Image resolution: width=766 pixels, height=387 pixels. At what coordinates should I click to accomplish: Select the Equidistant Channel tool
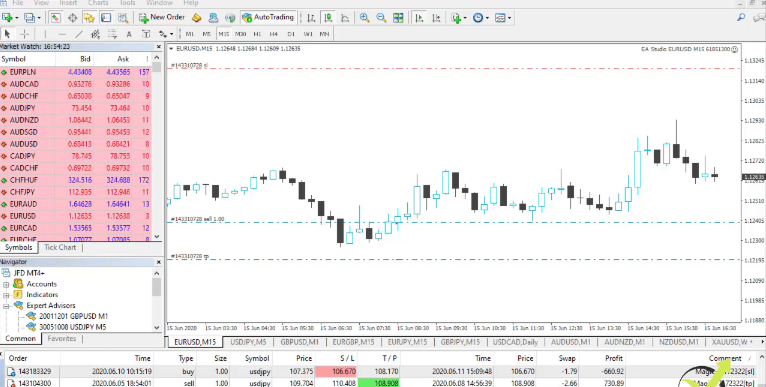(95, 34)
